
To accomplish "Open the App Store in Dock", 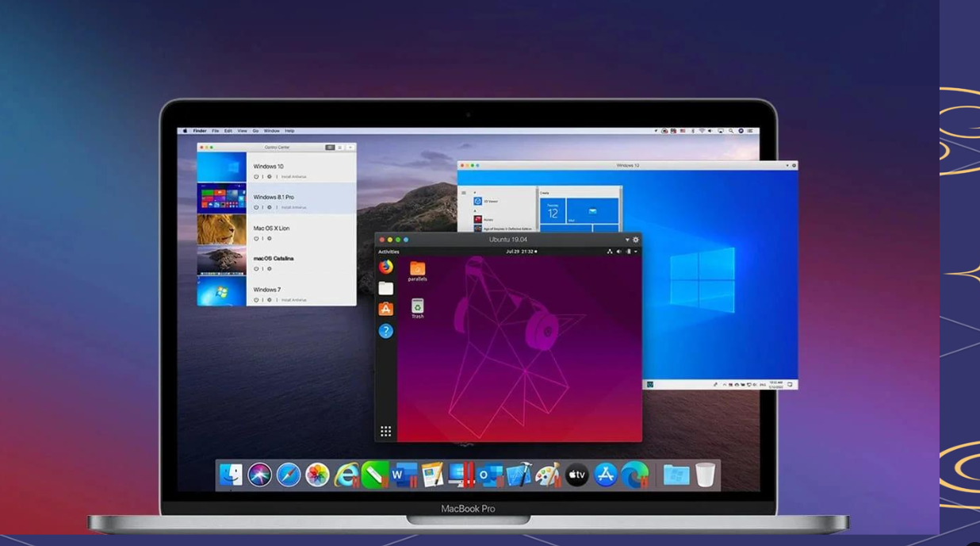I will point(605,475).
